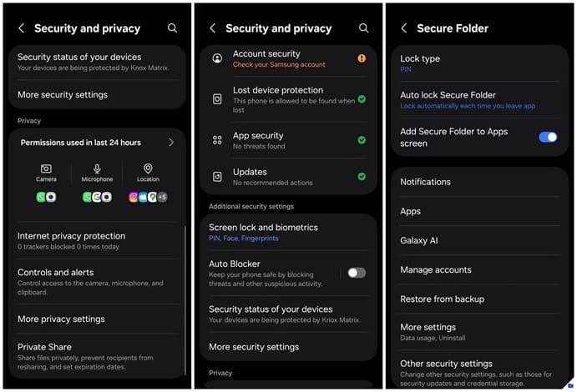The width and height of the screenshot is (577, 392).
Task: Tap the Location permission icon
Action: coord(148,168)
